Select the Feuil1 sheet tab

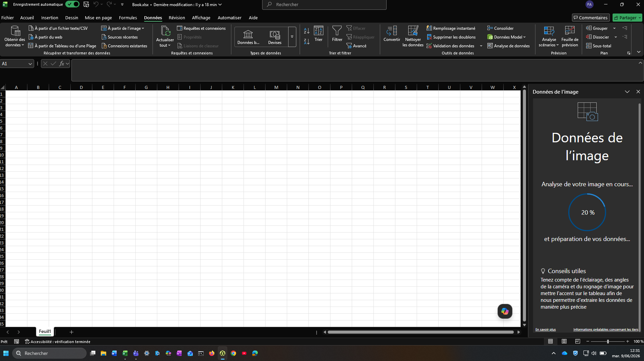pyautogui.click(x=45, y=332)
